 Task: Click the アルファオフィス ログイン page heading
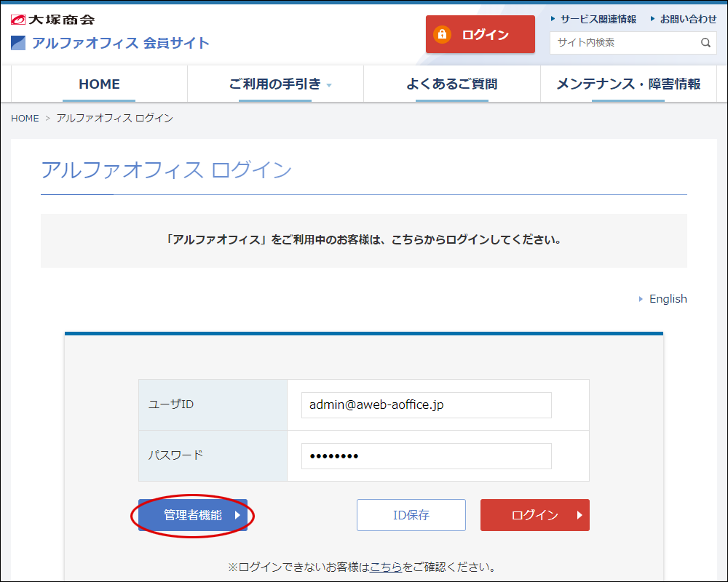[166, 170]
